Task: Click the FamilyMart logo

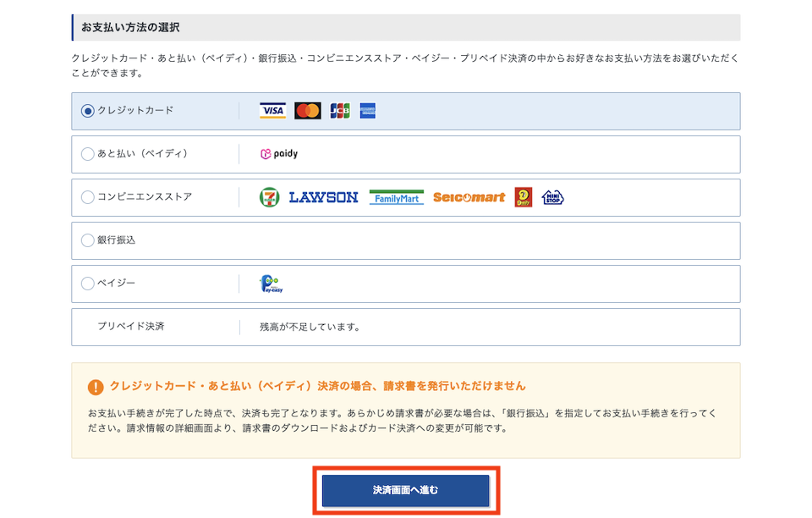Action: [x=397, y=197]
